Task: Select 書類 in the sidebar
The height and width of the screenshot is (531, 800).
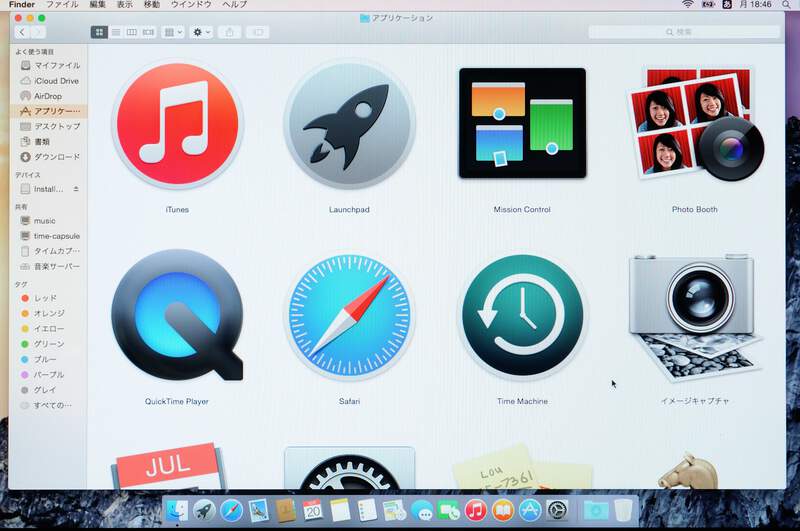Action: click(x=48, y=141)
